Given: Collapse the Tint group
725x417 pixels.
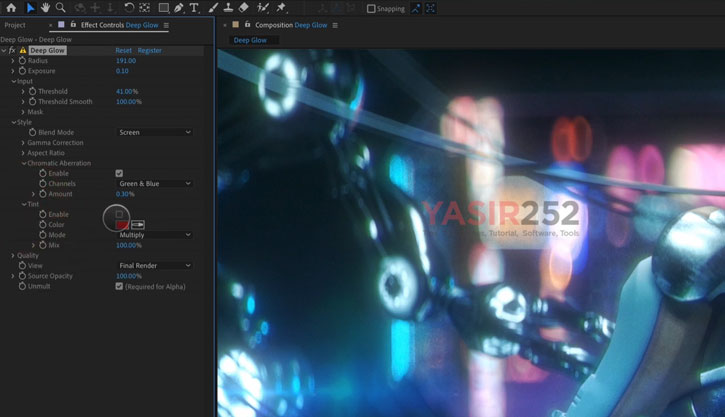Looking at the screenshot, I should 24,204.
